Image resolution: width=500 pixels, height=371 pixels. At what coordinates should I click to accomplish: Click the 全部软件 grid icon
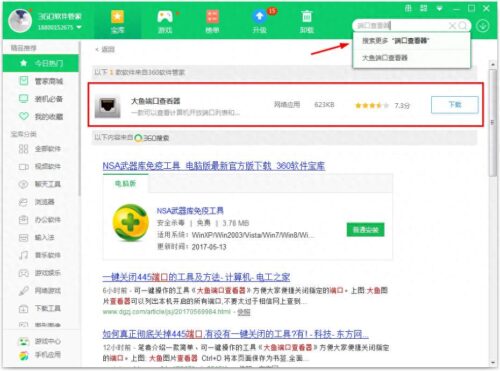pyautogui.click(x=23, y=149)
